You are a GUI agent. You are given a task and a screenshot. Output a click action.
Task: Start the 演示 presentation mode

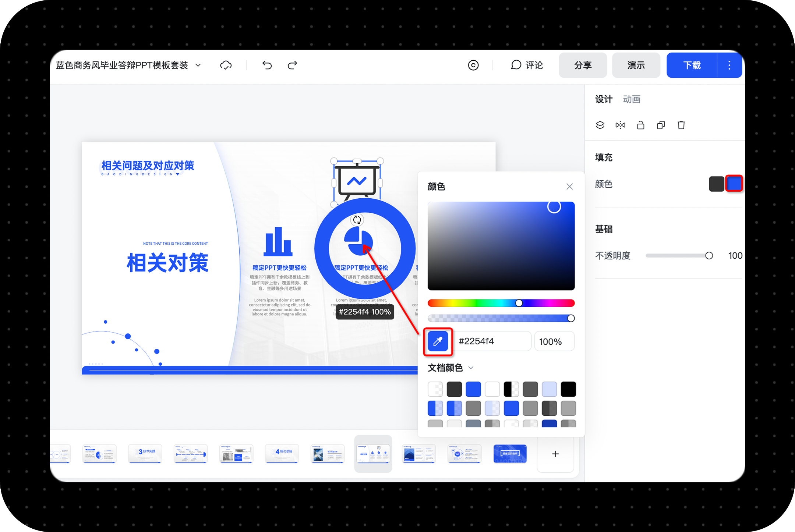click(x=636, y=65)
